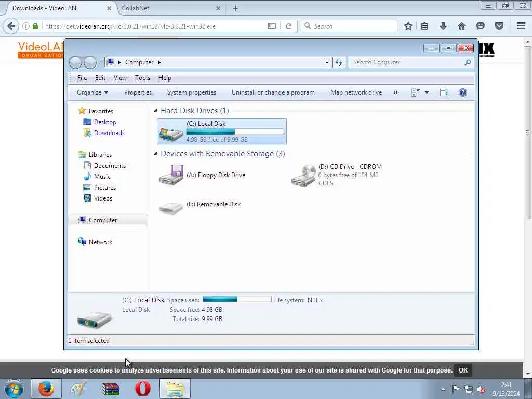This screenshot has width=532, height=399.
Task: Click Map network drive
Action: [x=356, y=92]
